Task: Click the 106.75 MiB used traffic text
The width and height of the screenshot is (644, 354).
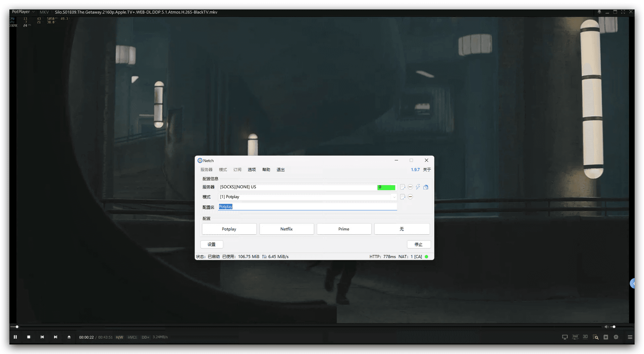Action: (249, 257)
